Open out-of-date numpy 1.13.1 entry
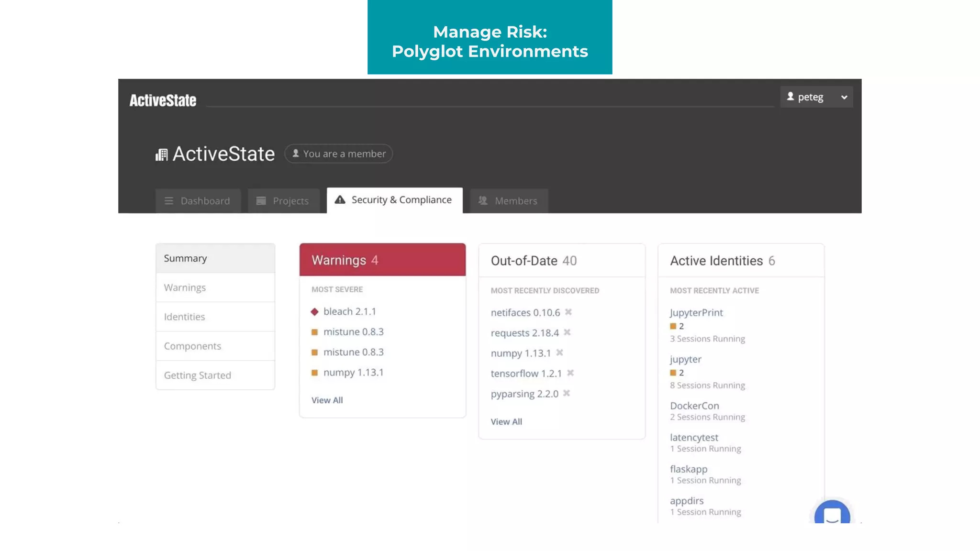Screen dimensions: 980x551 tap(521, 353)
